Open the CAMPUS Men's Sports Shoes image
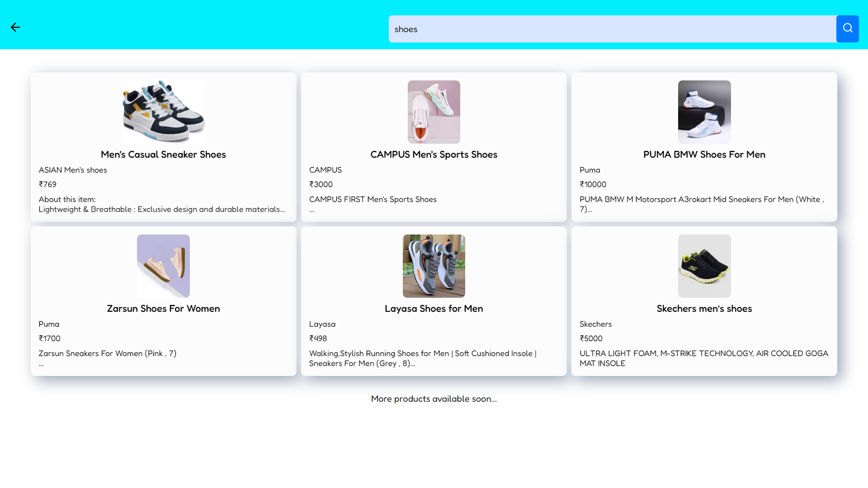Image resolution: width=868 pixels, height=488 pixels. click(434, 112)
